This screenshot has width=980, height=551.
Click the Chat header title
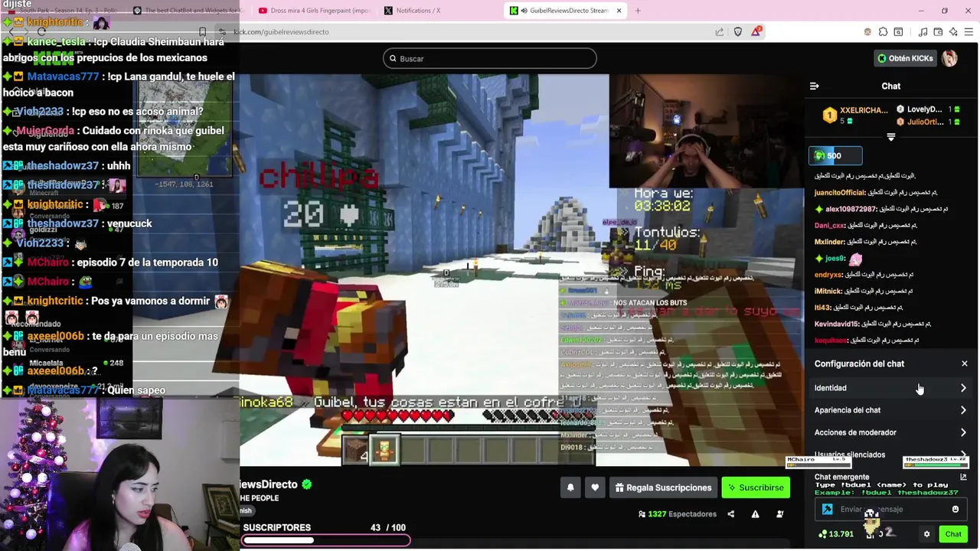coord(890,86)
